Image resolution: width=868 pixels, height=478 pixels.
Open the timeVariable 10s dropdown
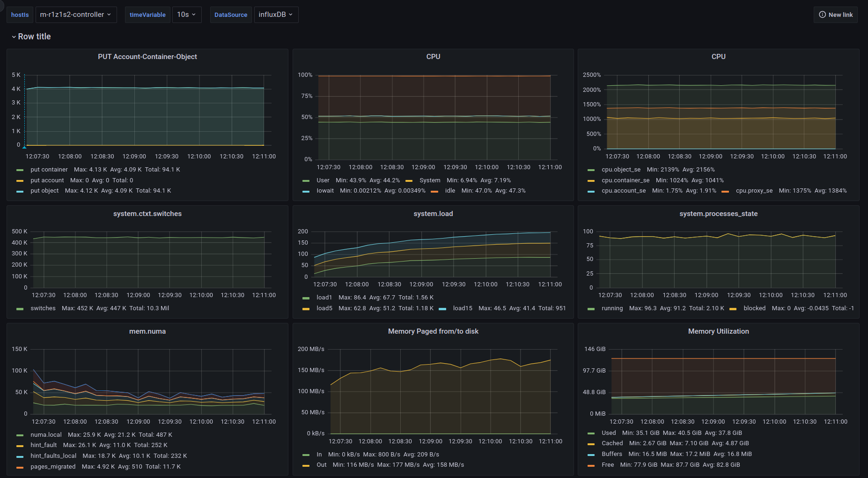(186, 15)
